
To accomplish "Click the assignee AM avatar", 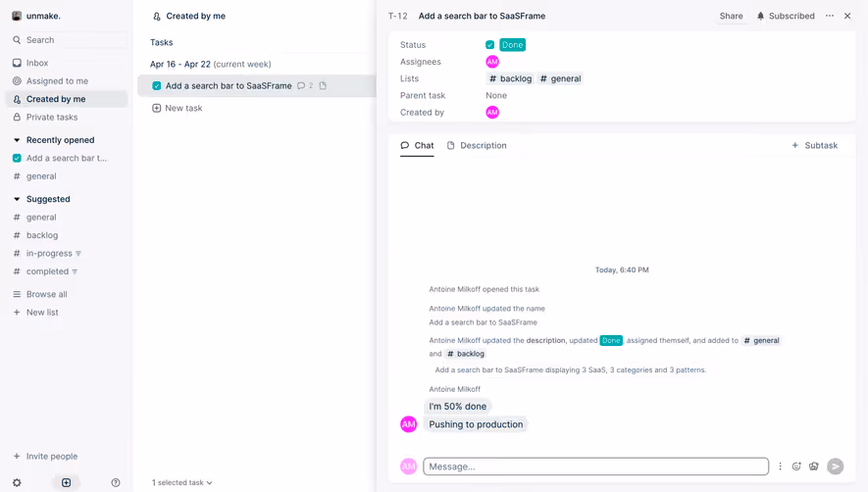I will [x=492, y=62].
